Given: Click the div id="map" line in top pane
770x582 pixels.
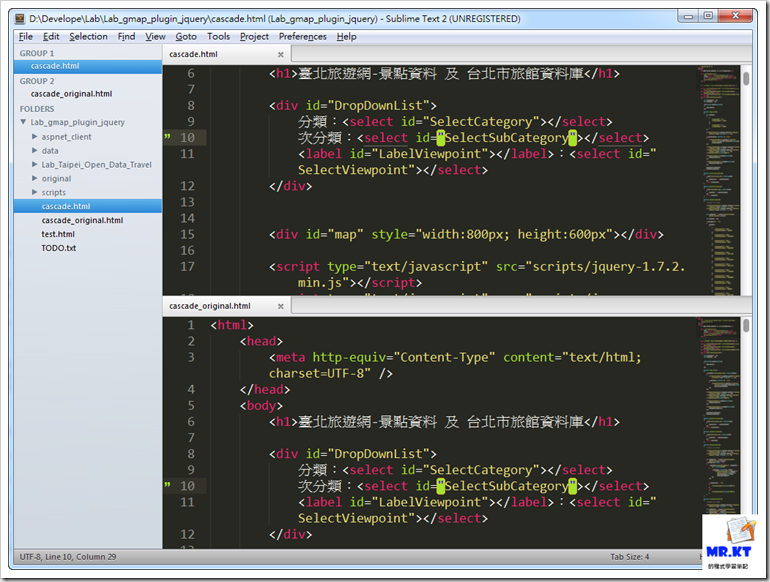Looking at the screenshot, I should click(x=466, y=234).
